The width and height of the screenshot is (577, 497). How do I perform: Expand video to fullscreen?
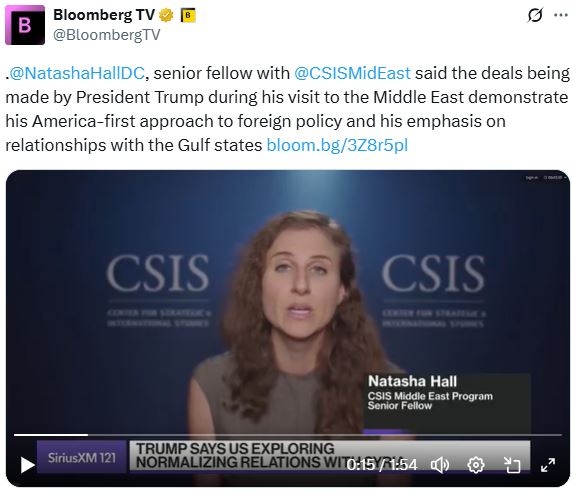coord(548,465)
